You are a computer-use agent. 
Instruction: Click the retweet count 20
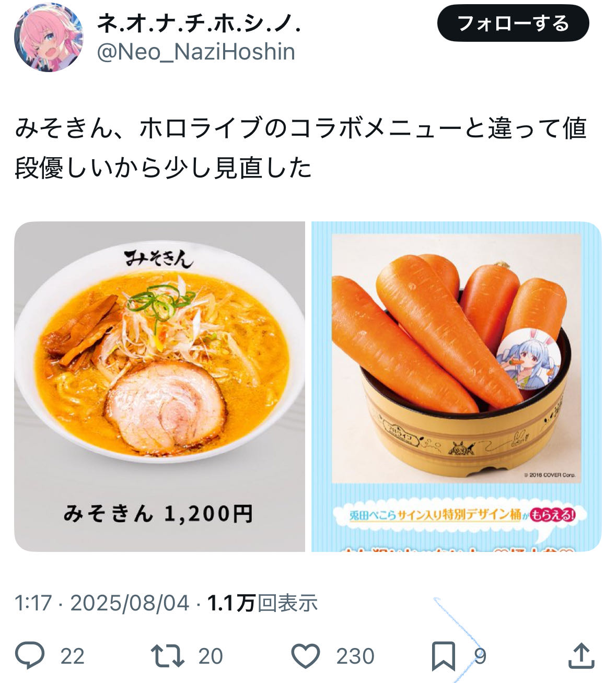pos(211,656)
